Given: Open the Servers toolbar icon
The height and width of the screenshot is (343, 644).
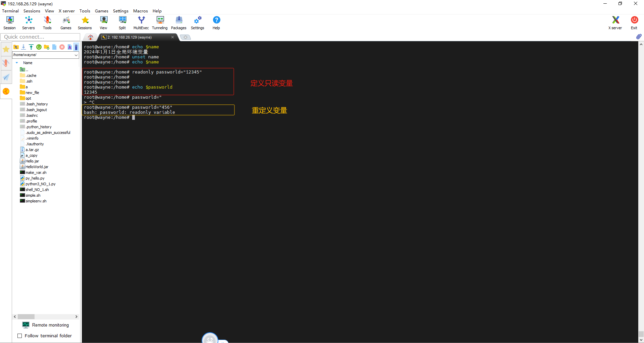Looking at the screenshot, I should click(x=29, y=23).
